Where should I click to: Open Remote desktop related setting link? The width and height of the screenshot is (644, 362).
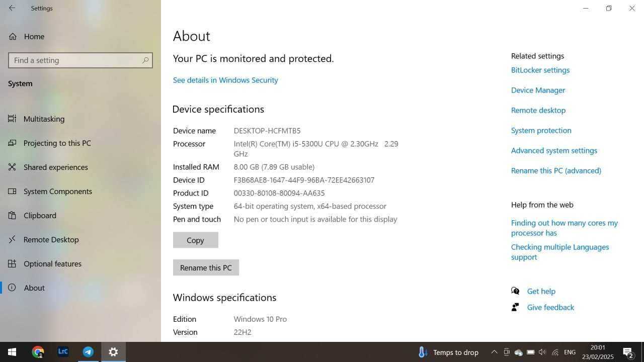[x=538, y=110]
